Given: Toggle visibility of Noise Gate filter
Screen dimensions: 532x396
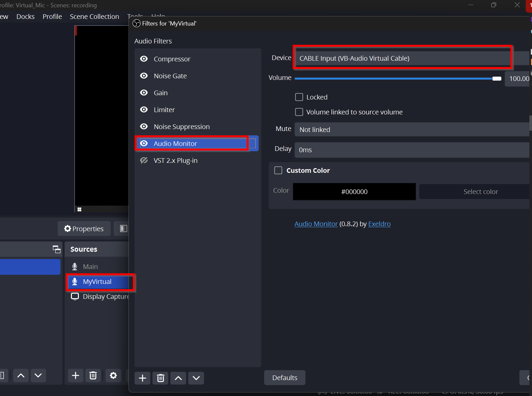Looking at the screenshot, I should point(144,76).
